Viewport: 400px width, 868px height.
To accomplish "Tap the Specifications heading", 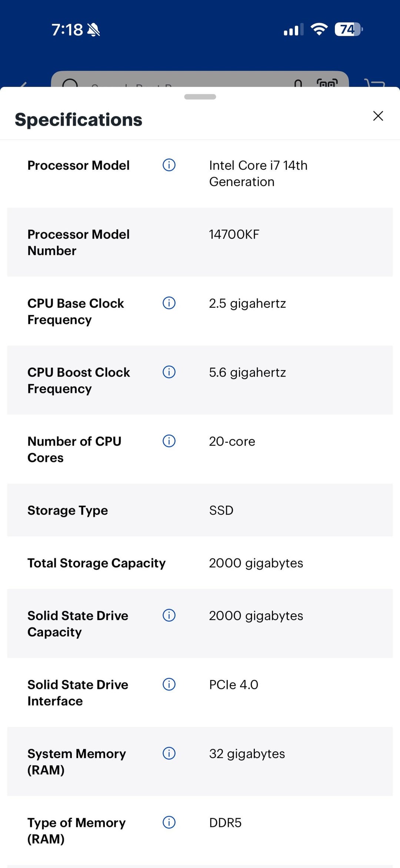I will [79, 120].
